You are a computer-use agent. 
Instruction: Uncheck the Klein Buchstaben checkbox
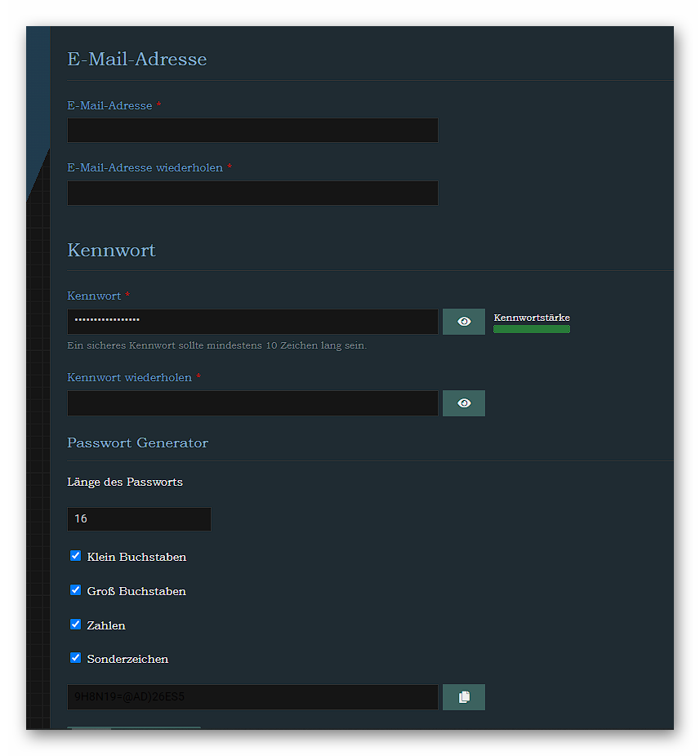(x=76, y=556)
